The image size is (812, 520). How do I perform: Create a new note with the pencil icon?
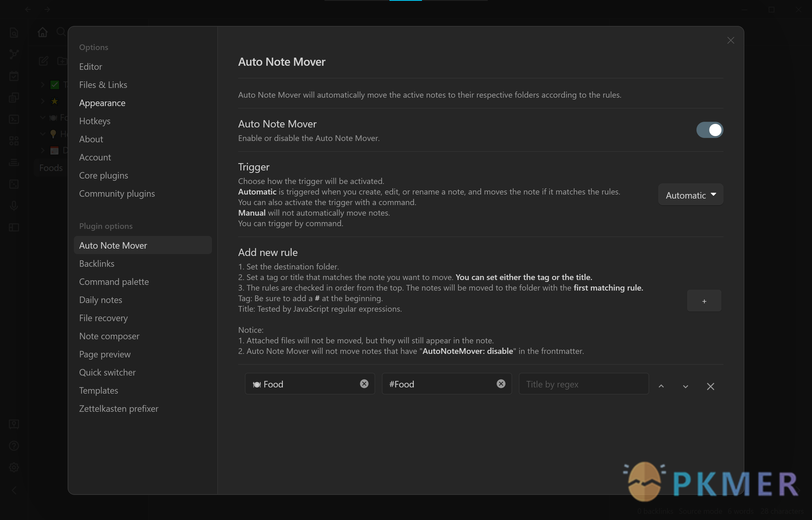tap(44, 61)
